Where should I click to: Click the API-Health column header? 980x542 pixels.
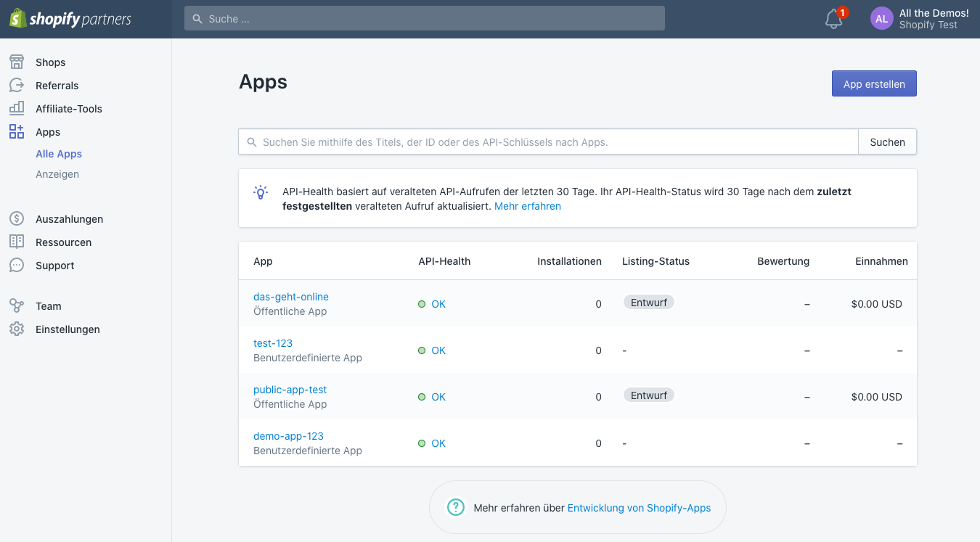tap(444, 261)
